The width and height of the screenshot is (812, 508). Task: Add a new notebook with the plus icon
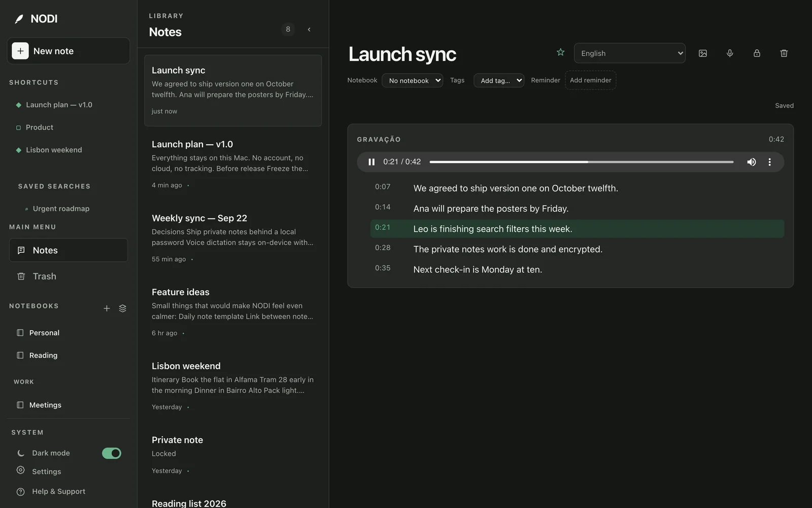click(107, 308)
